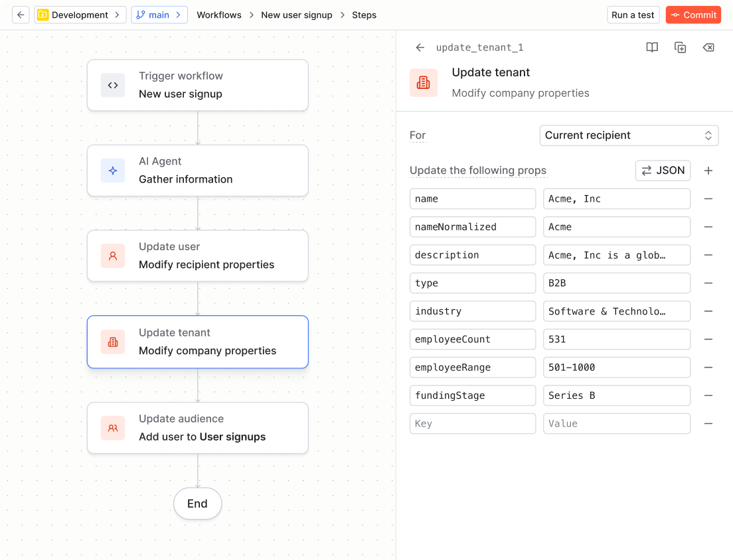Add a new prop with plus icon

click(708, 171)
